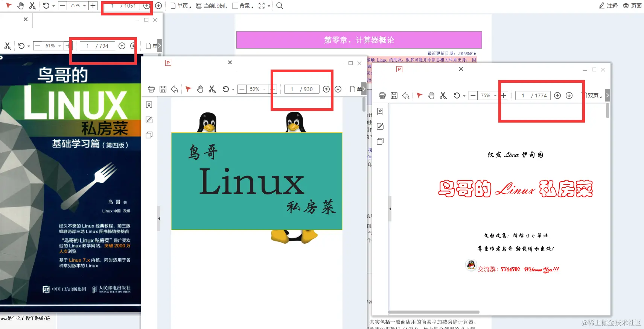Go to previous page in the 930-page window
Image resolution: width=644 pixels, height=329 pixels.
tap(326, 89)
